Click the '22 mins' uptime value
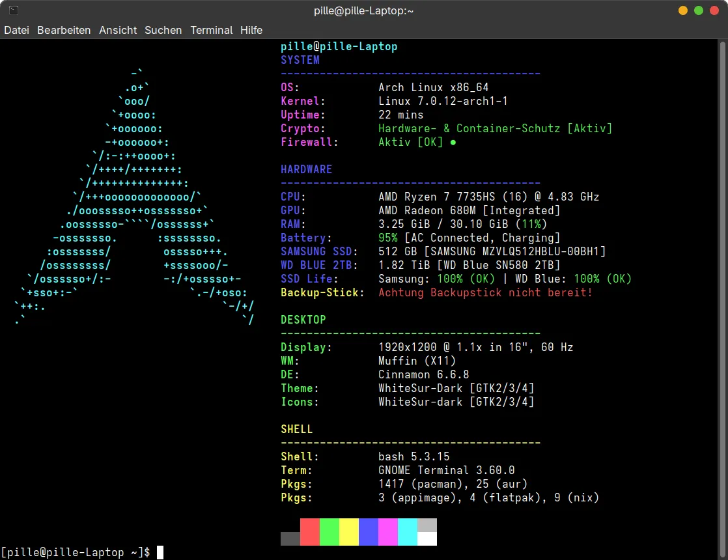Image resolution: width=728 pixels, height=560 pixels. [x=400, y=115]
